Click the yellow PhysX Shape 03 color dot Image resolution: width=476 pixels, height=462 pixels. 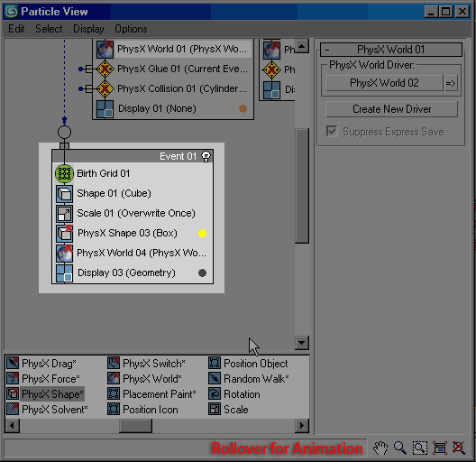pos(203,233)
